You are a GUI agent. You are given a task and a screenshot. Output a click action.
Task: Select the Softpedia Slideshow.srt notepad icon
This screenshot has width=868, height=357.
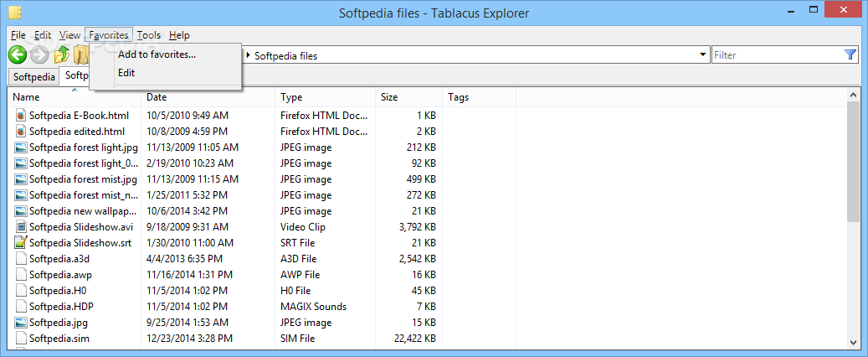point(21,243)
